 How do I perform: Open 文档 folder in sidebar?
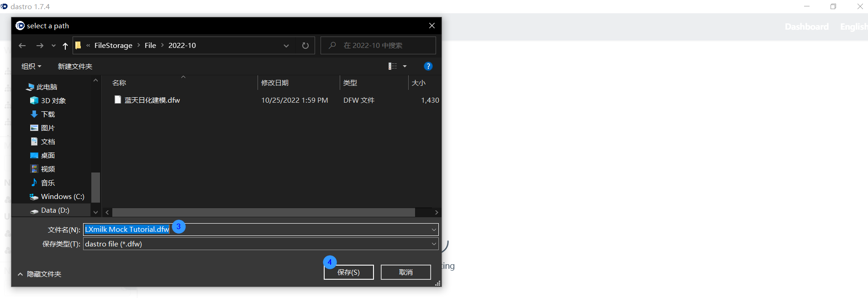tap(43, 141)
